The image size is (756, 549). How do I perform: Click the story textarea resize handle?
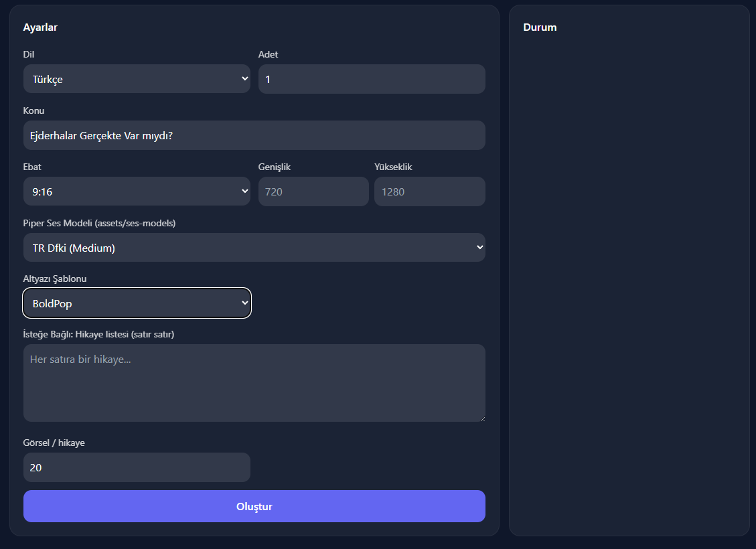pyautogui.click(x=481, y=418)
